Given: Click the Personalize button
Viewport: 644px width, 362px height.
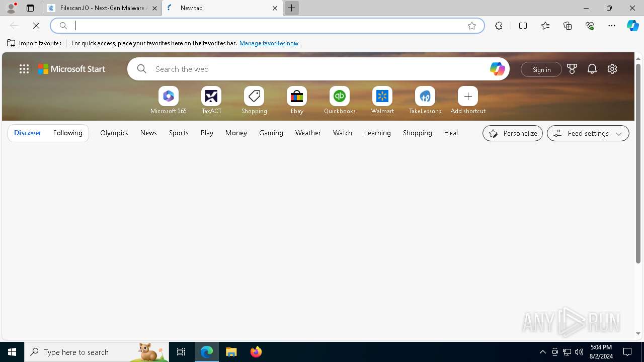Looking at the screenshot, I should [x=513, y=133].
